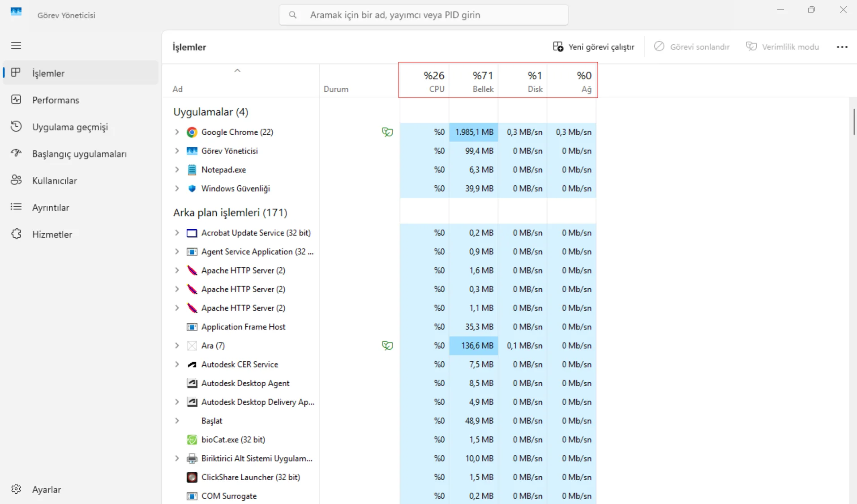Go to the Hizmetler page
The width and height of the screenshot is (857, 504).
point(52,234)
